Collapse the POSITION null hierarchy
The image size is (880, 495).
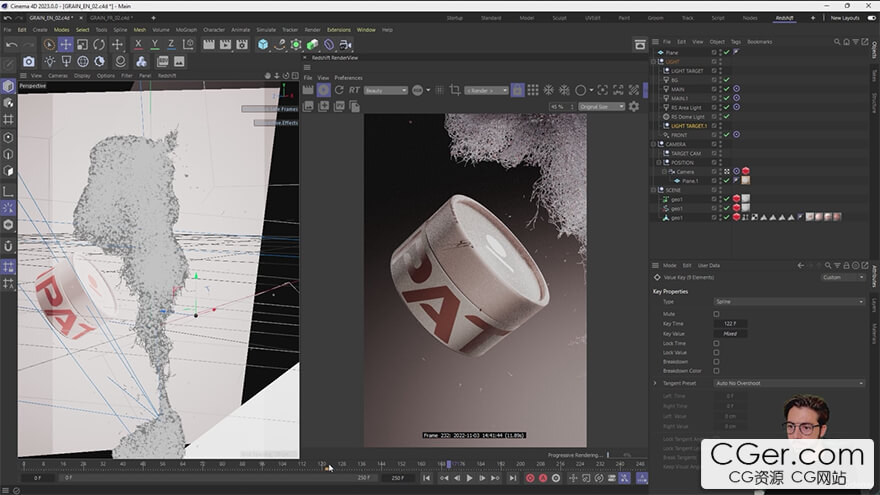click(x=659, y=163)
